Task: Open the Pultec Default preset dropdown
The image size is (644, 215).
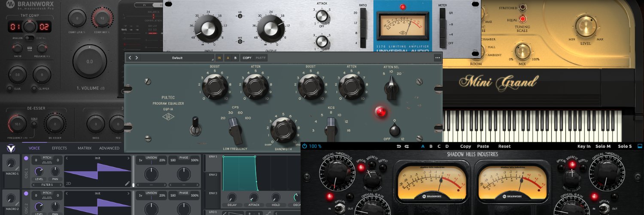Action: point(177,58)
